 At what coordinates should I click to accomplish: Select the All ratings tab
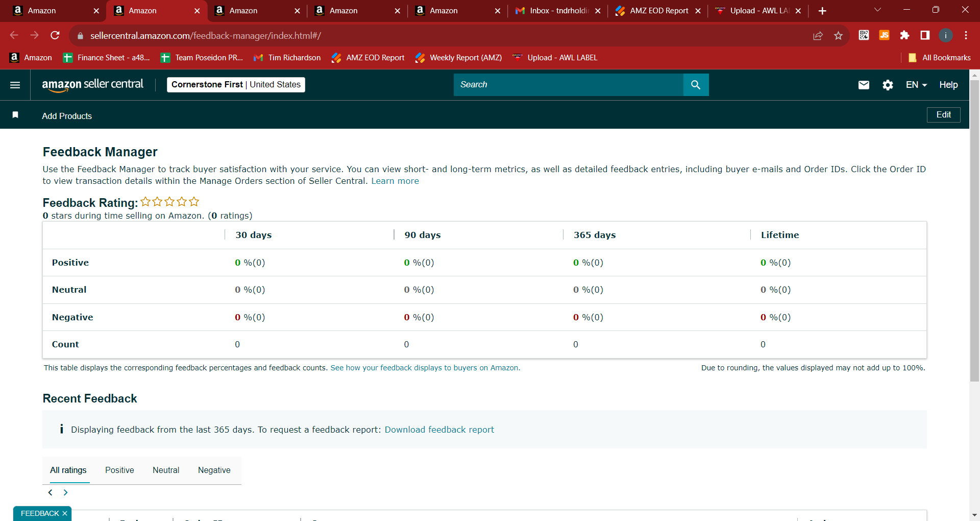coord(68,470)
